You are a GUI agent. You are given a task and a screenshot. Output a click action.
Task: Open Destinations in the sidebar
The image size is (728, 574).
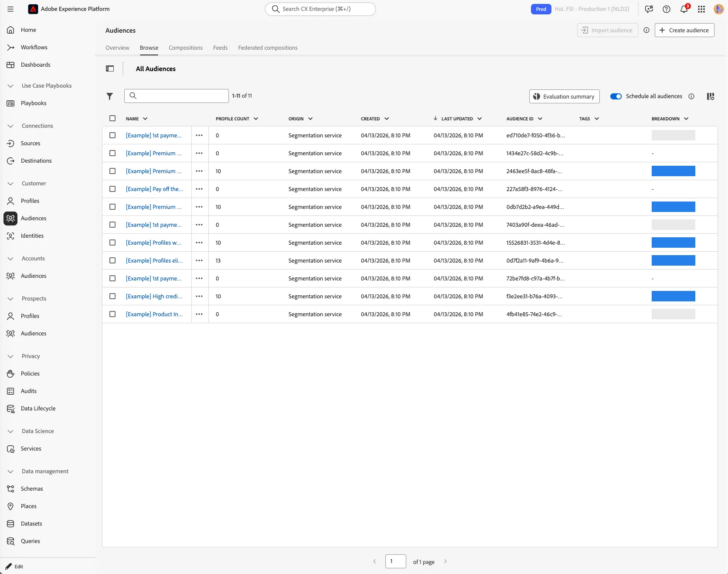[x=36, y=161]
